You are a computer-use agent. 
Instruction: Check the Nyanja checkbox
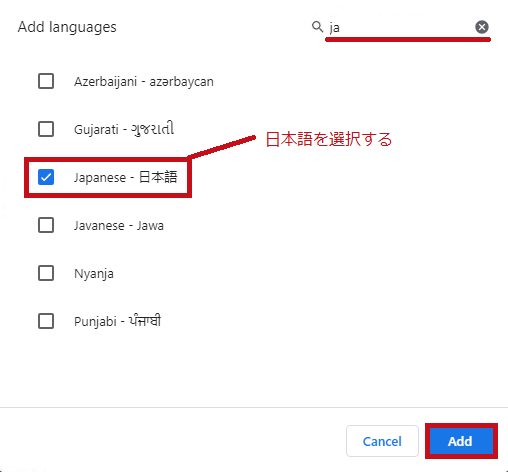pos(46,273)
